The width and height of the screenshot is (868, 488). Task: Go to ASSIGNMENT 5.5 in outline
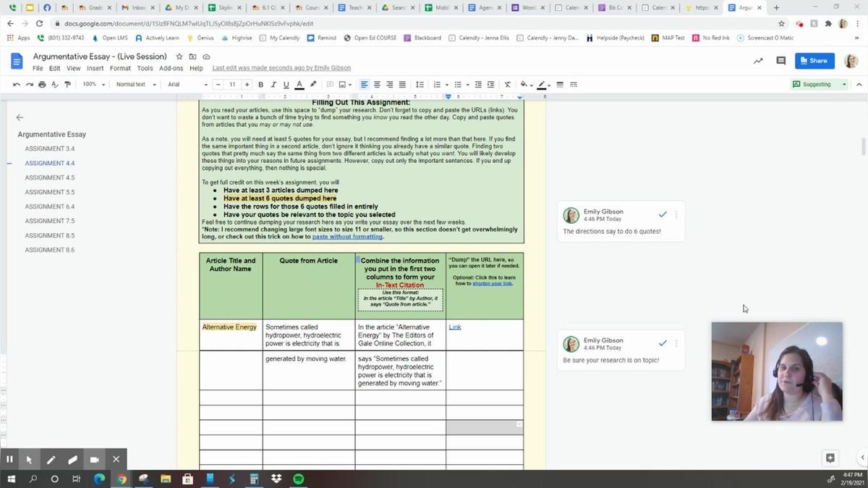[x=50, y=192]
